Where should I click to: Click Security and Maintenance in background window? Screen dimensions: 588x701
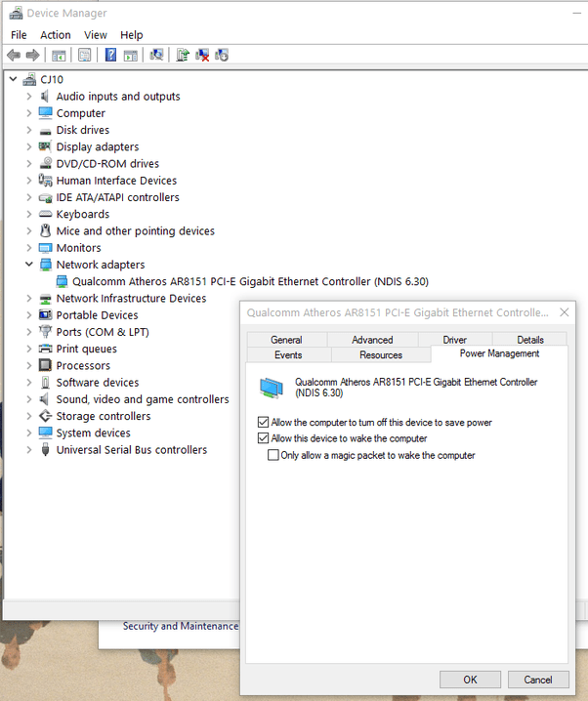[x=181, y=626]
